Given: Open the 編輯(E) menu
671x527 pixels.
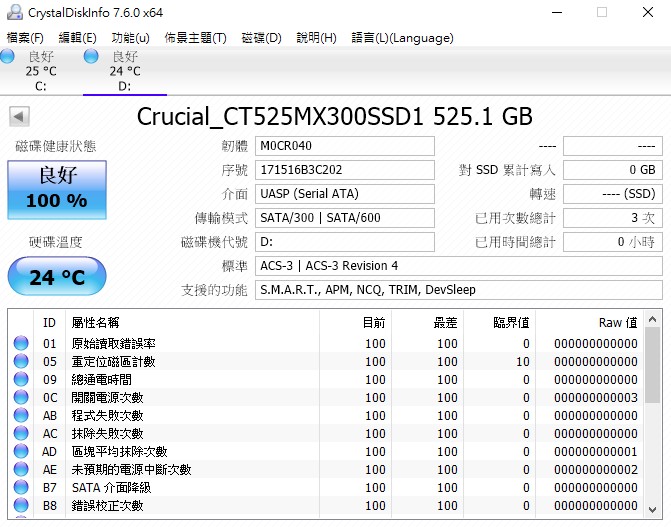Looking at the screenshot, I should pyautogui.click(x=77, y=38).
